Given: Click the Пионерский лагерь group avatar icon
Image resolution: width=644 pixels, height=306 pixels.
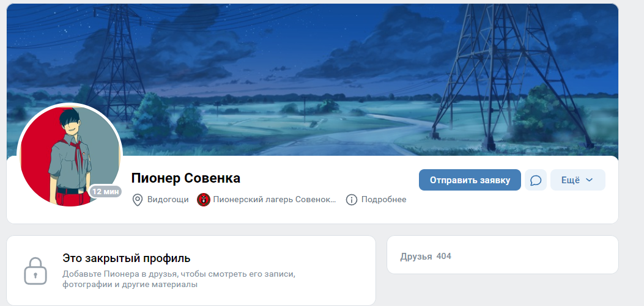Looking at the screenshot, I should (203, 200).
